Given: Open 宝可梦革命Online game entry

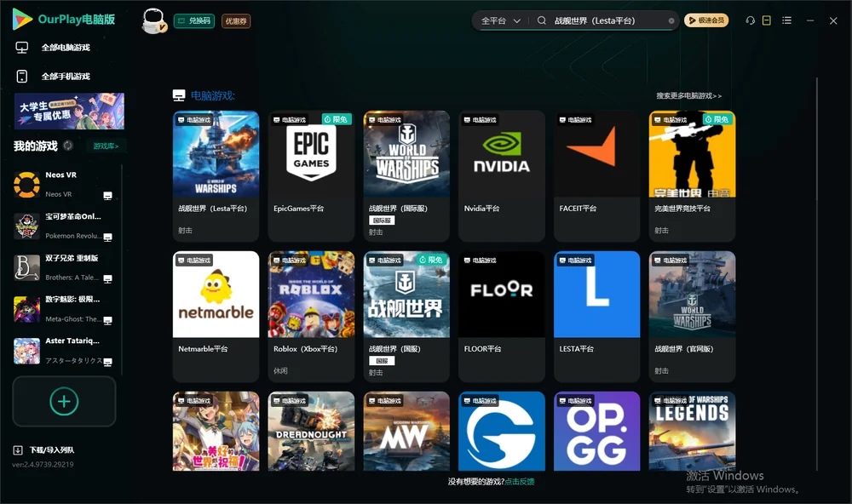Looking at the screenshot, I should pyautogui.click(x=64, y=226).
